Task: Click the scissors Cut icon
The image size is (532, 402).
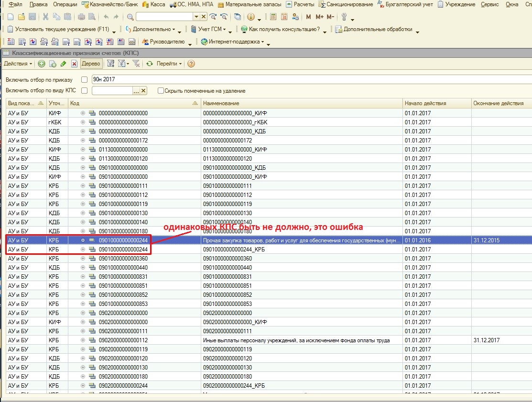Action: pyautogui.click(x=45, y=17)
